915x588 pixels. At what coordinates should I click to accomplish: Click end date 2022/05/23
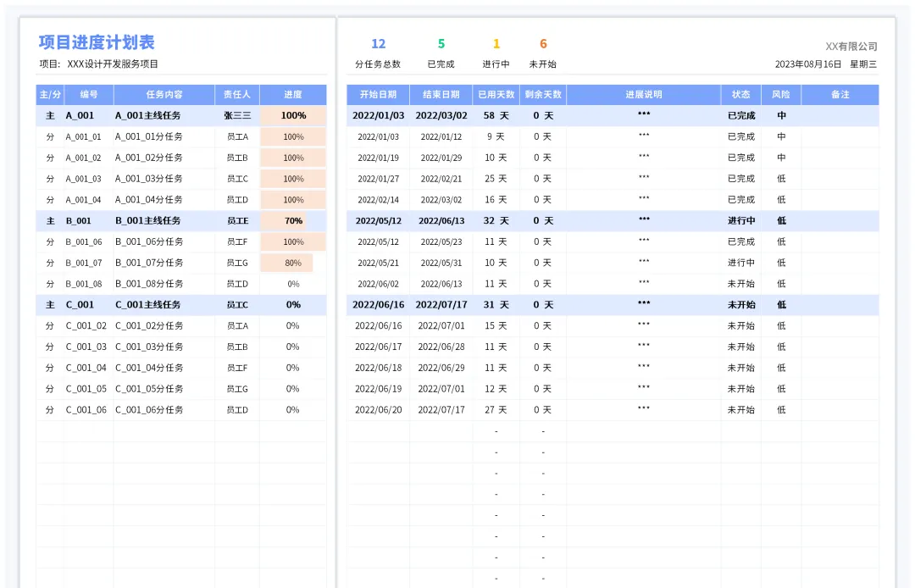tap(441, 241)
